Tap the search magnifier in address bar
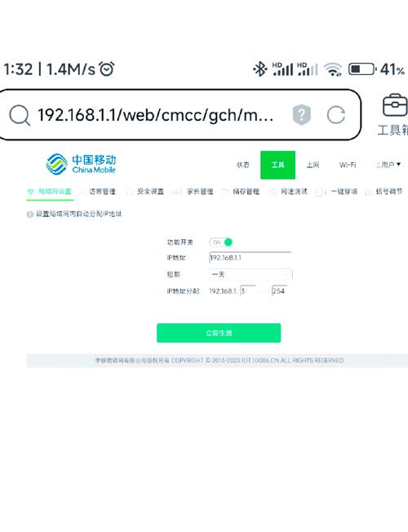408x532 pixels. (x=20, y=115)
